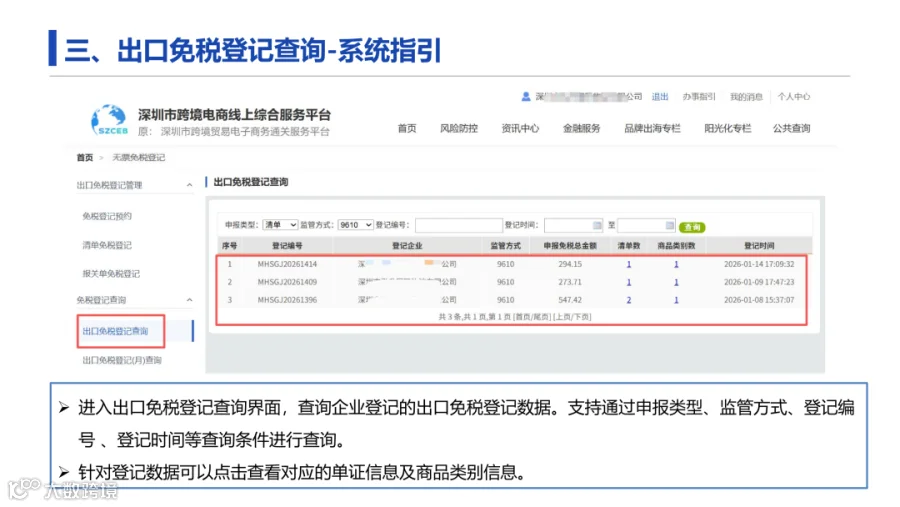Viewport: 900px width, 507px height.
Task: Click registration number MHSGJ20261414
Action: click(287, 264)
